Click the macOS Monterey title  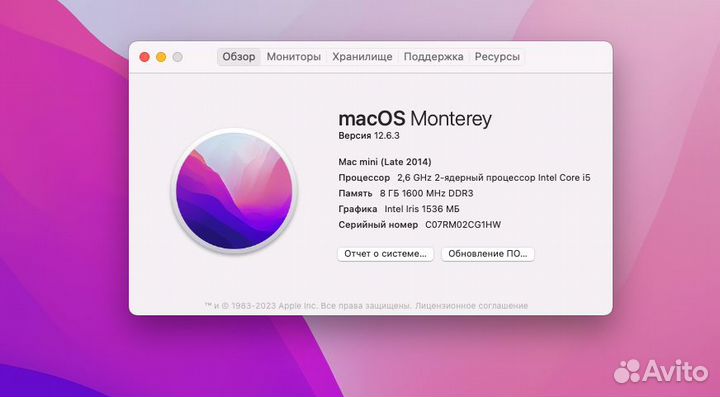(x=415, y=119)
